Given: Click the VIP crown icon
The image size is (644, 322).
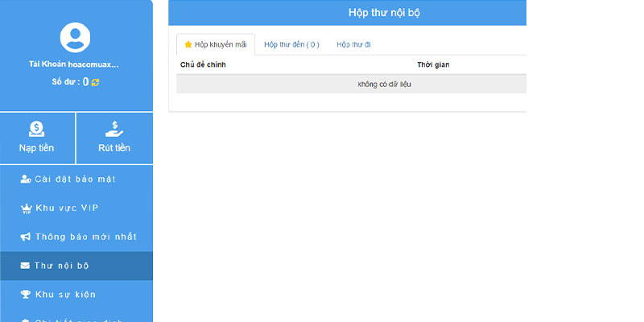Looking at the screenshot, I should click(26, 208).
